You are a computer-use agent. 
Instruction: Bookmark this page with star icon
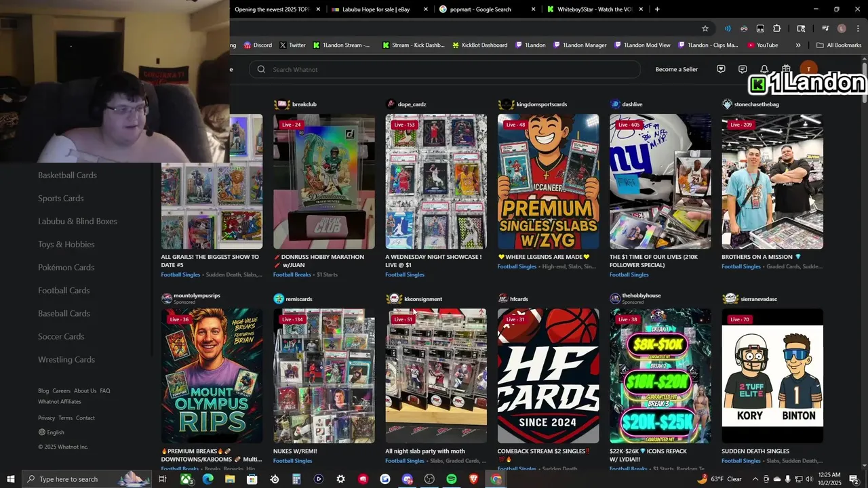(x=705, y=28)
